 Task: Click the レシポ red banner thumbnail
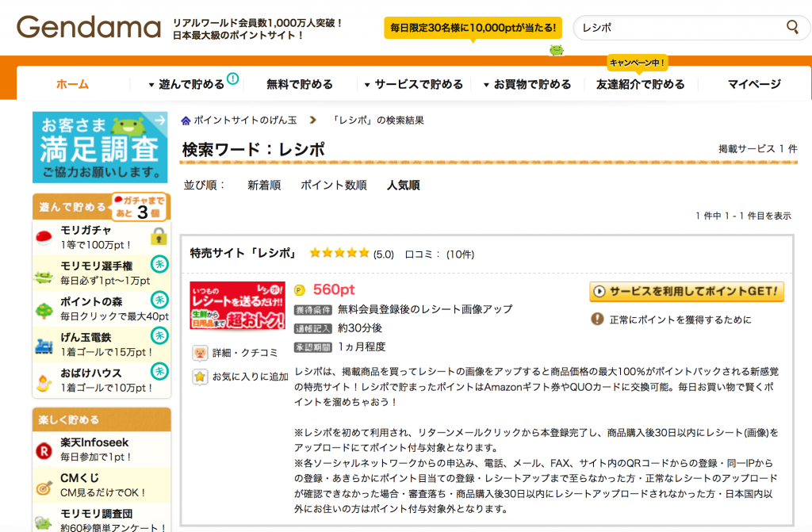coord(237,304)
